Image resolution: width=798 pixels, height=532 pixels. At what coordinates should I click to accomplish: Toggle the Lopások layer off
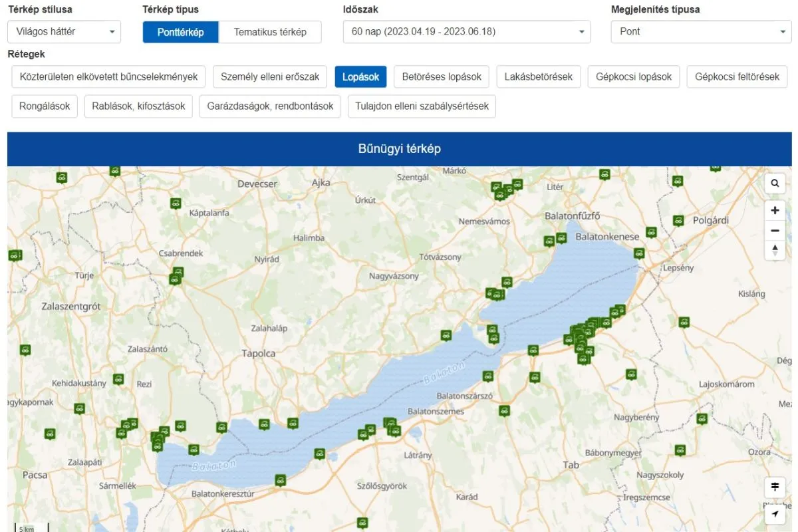[360, 77]
